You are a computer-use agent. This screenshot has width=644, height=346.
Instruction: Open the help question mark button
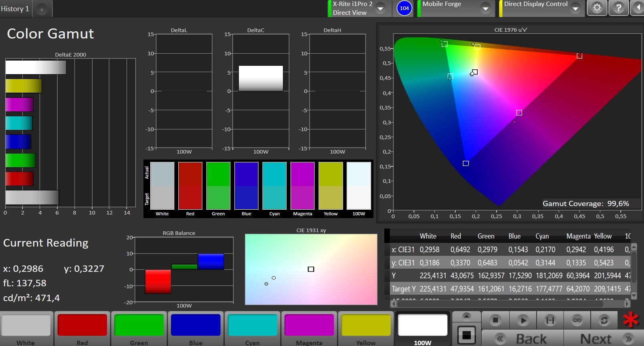619,8
